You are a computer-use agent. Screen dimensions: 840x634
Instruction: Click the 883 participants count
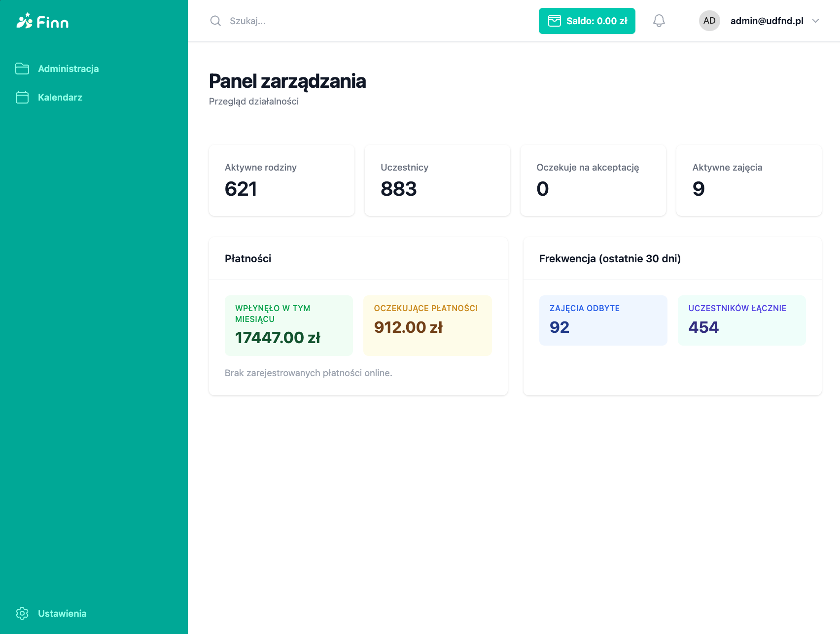click(x=398, y=189)
